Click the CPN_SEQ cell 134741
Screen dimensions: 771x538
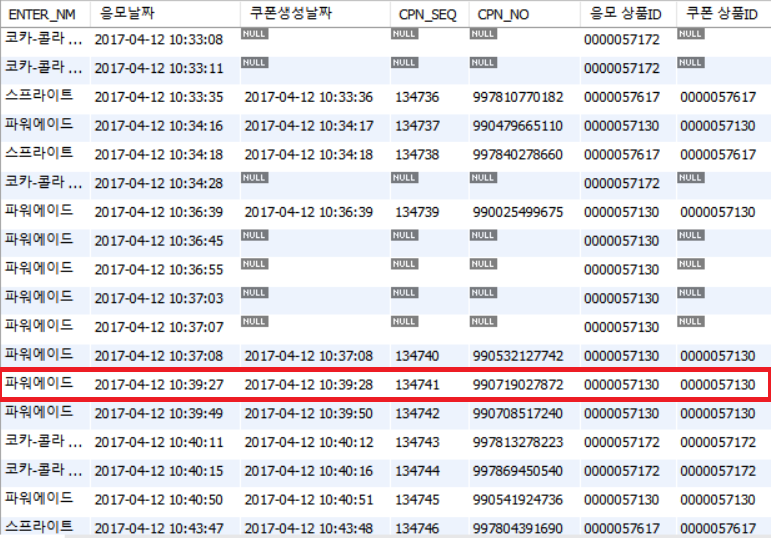tap(416, 385)
